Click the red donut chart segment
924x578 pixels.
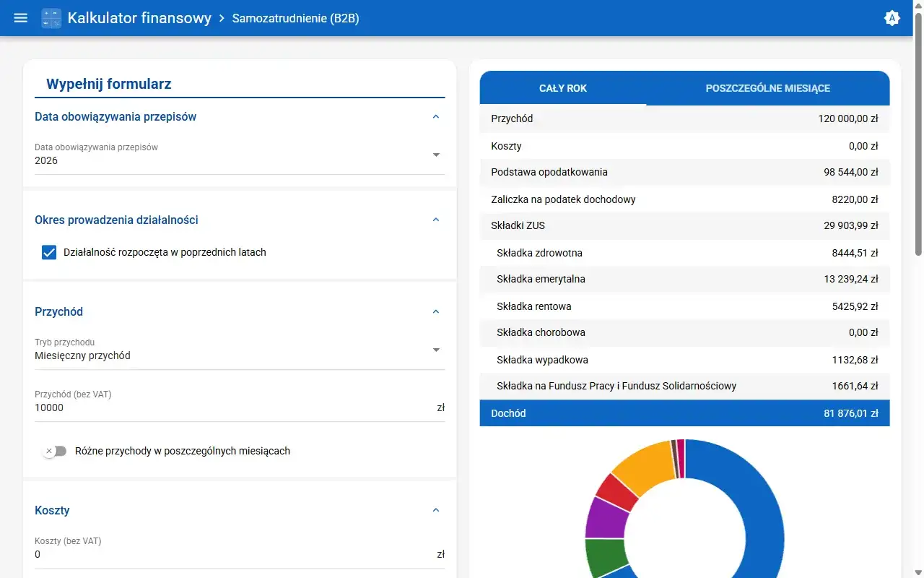coord(618,491)
